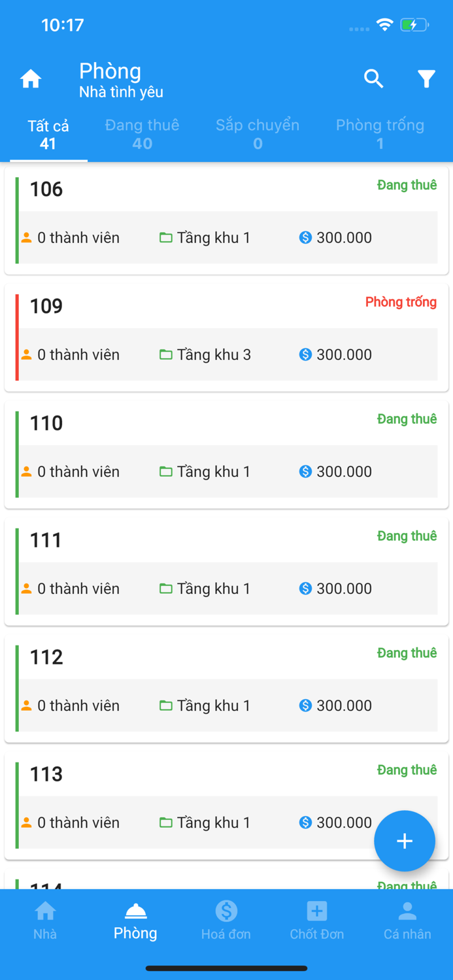This screenshot has height=980, width=453.
Task: Open the filter options
Action: pos(426,78)
